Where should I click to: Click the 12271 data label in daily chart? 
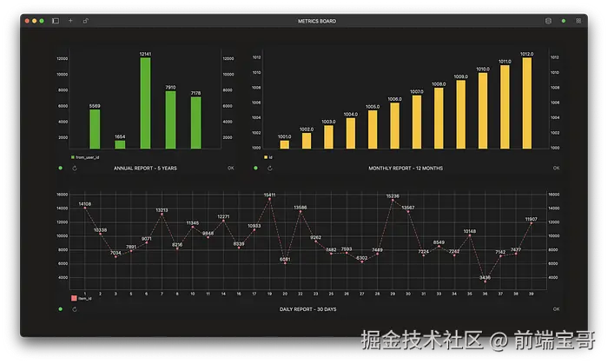click(223, 216)
